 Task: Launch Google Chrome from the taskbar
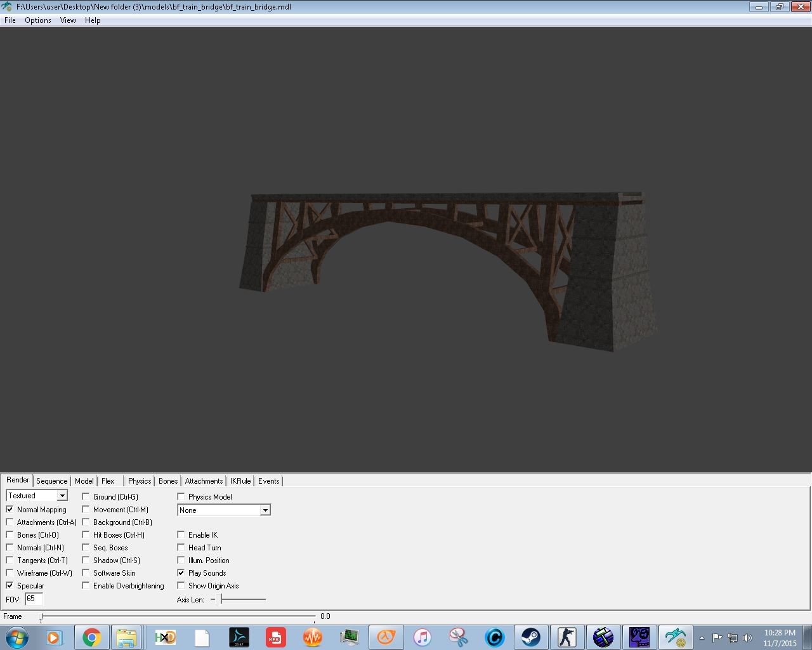coord(92,637)
